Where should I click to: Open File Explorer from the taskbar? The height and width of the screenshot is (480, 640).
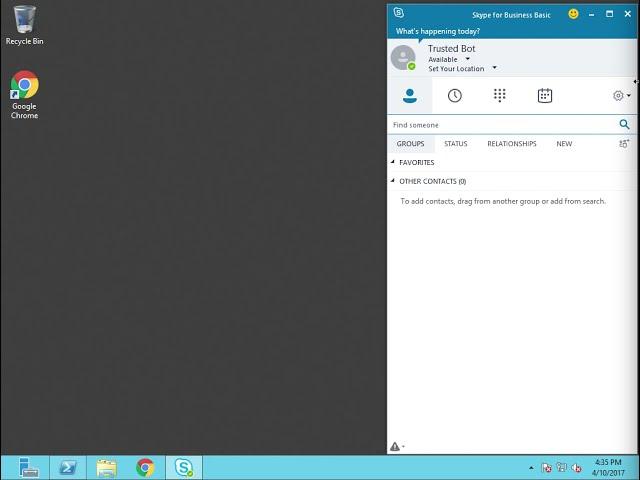[107, 467]
